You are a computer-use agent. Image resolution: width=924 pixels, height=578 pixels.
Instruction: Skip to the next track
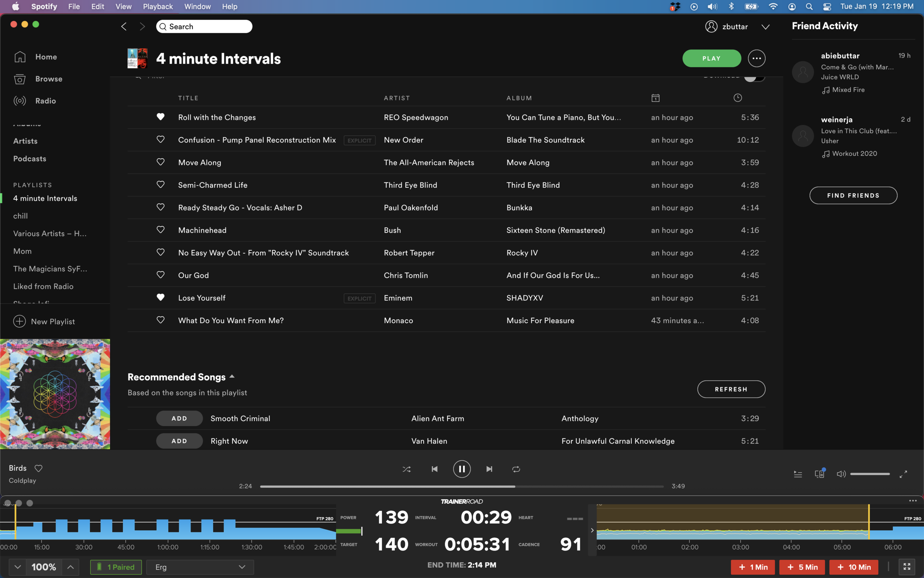click(x=489, y=469)
